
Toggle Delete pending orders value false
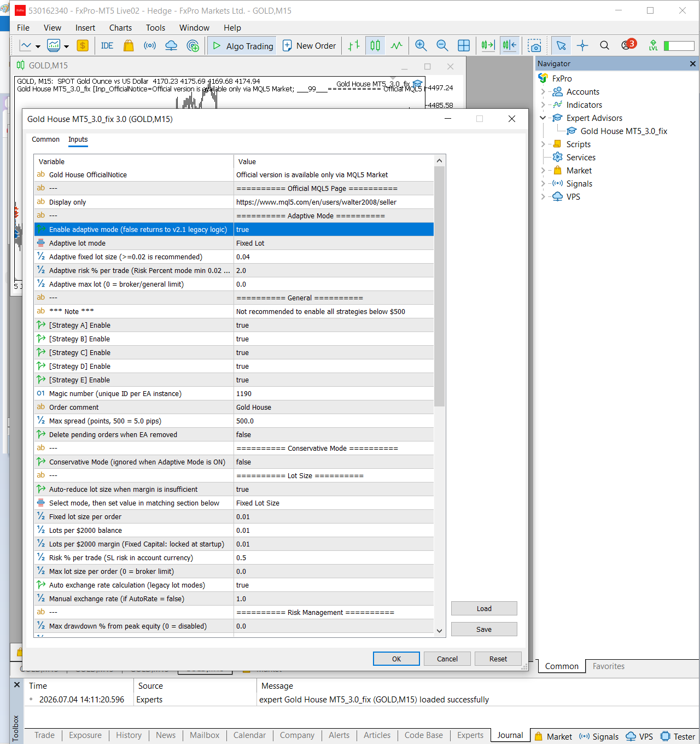334,435
